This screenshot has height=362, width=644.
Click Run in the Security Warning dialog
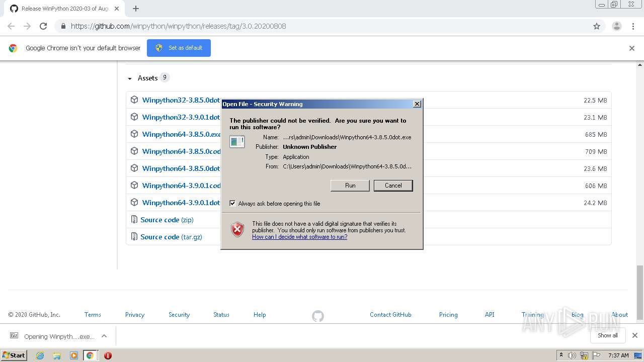coord(350,186)
